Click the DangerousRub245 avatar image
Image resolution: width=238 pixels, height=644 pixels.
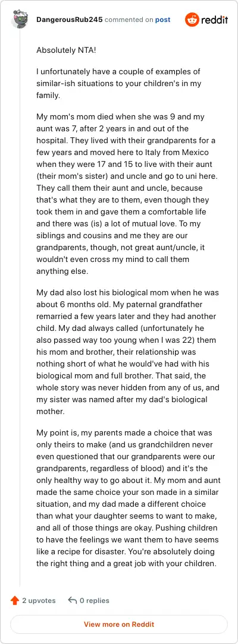(x=20, y=19)
